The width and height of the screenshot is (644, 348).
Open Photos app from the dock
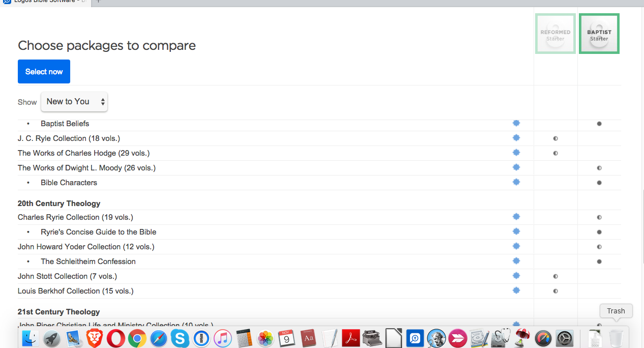(266, 338)
